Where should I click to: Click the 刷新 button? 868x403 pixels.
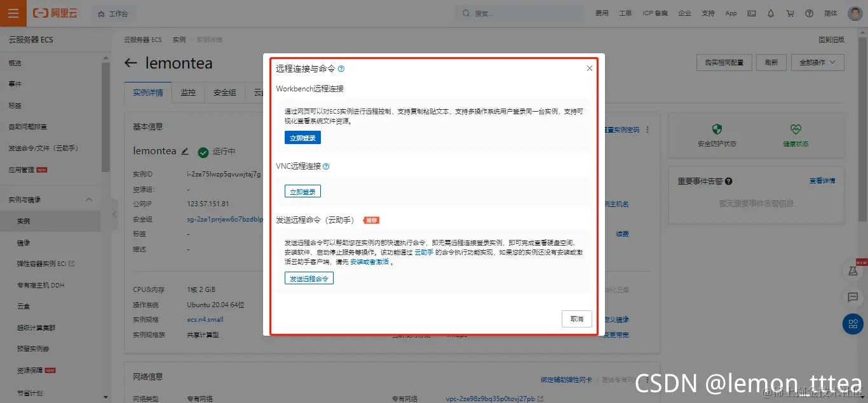point(771,62)
